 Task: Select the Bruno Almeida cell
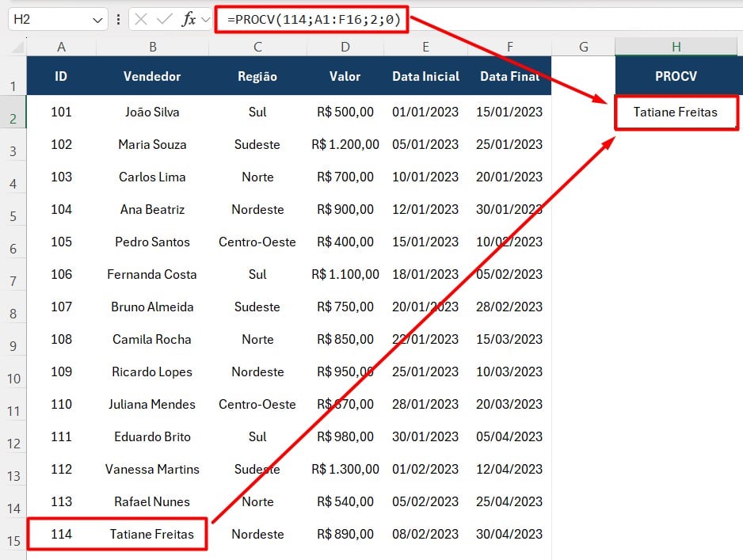pos(152,307)
